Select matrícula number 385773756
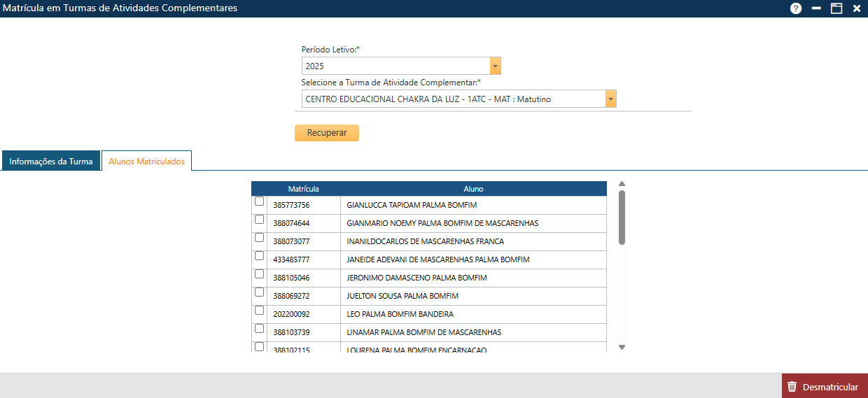The image size is (868, 398). coord(291,205)
